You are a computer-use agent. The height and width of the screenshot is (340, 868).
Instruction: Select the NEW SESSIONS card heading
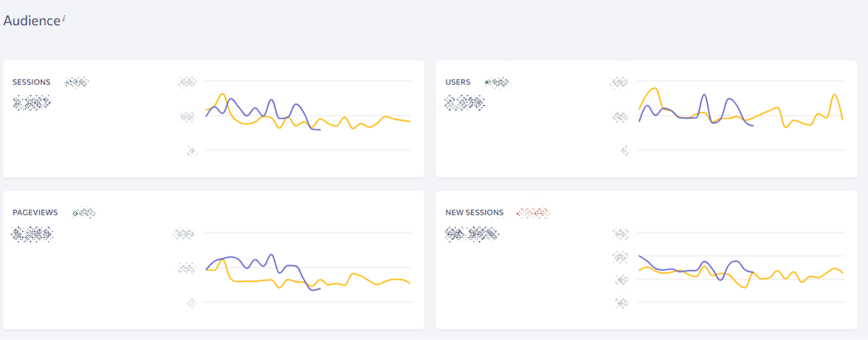tap(474, 212)
